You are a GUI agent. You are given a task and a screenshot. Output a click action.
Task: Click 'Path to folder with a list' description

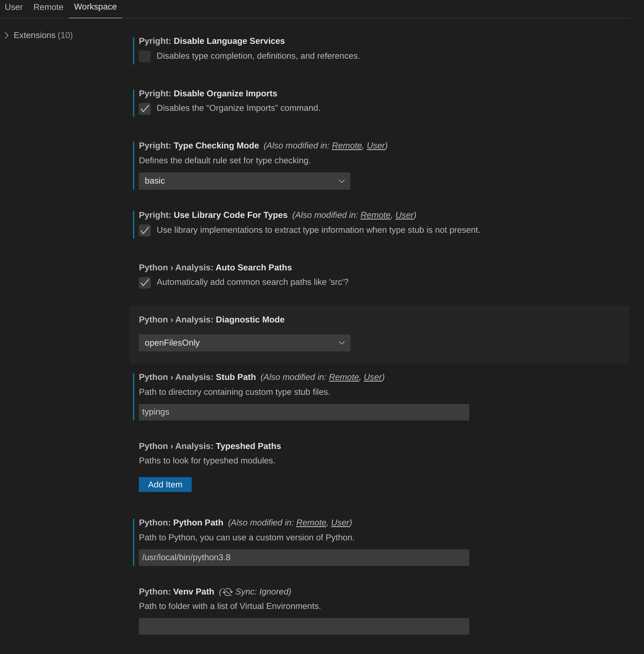point(230,606)
